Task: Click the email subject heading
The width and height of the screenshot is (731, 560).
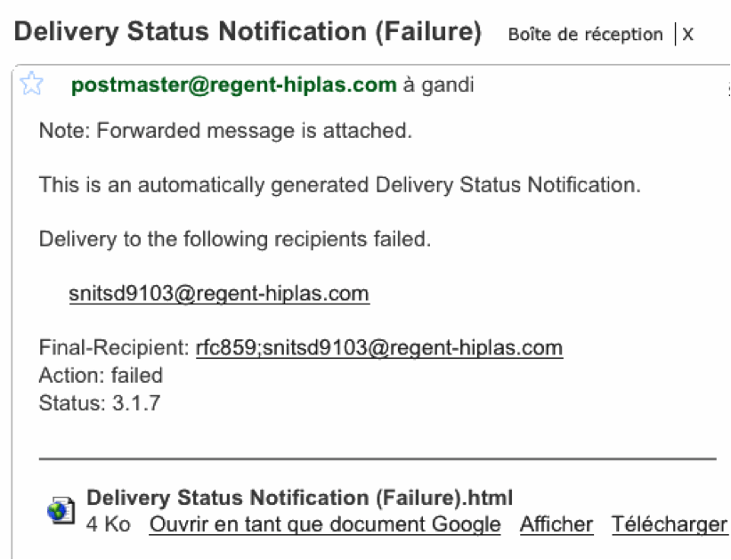Action: coord(248,33)
